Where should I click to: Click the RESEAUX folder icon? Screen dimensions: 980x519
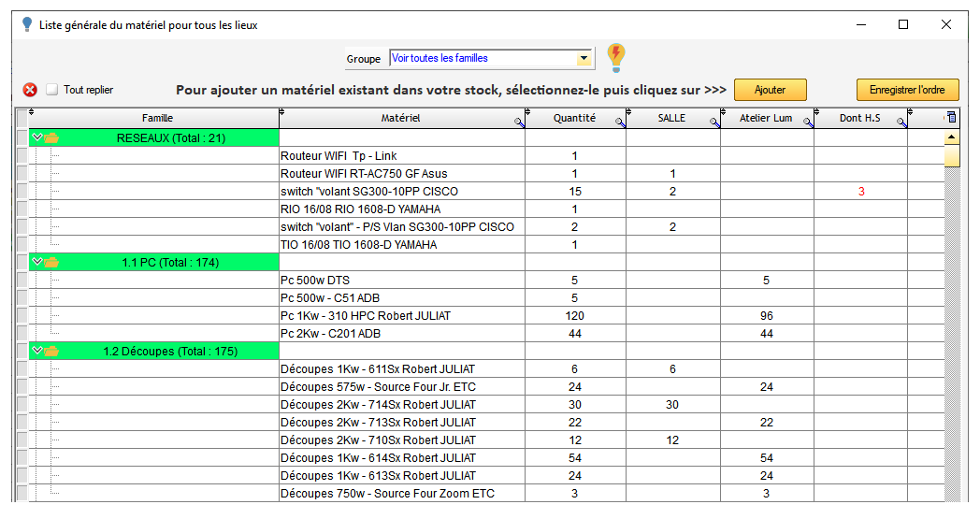[51, 138]
